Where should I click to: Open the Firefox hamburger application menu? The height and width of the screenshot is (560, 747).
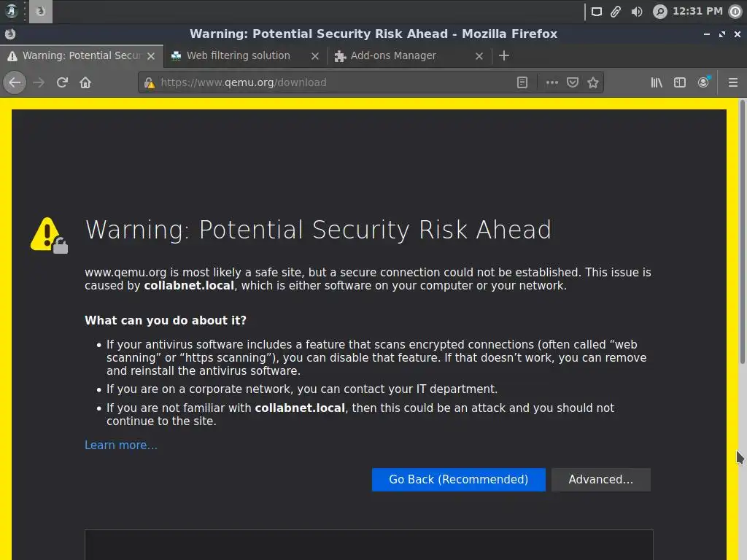tap(733, 82)
